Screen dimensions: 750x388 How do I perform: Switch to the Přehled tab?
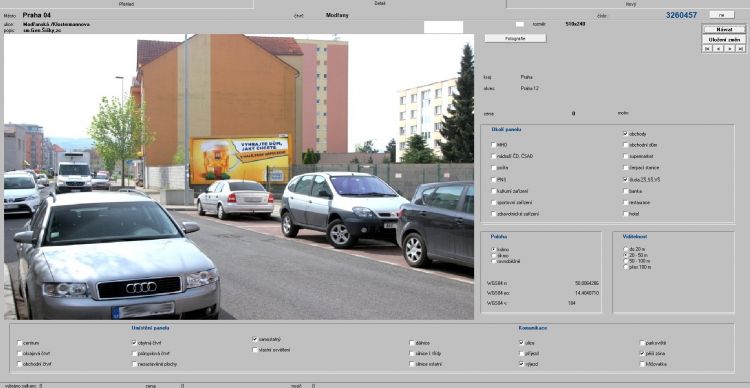pos(127,4)
